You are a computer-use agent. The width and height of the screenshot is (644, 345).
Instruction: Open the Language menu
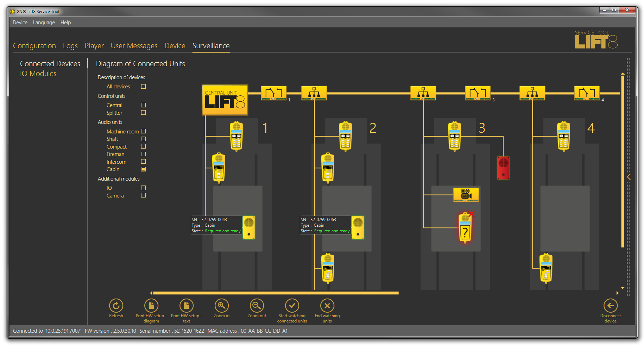[44, 23]
